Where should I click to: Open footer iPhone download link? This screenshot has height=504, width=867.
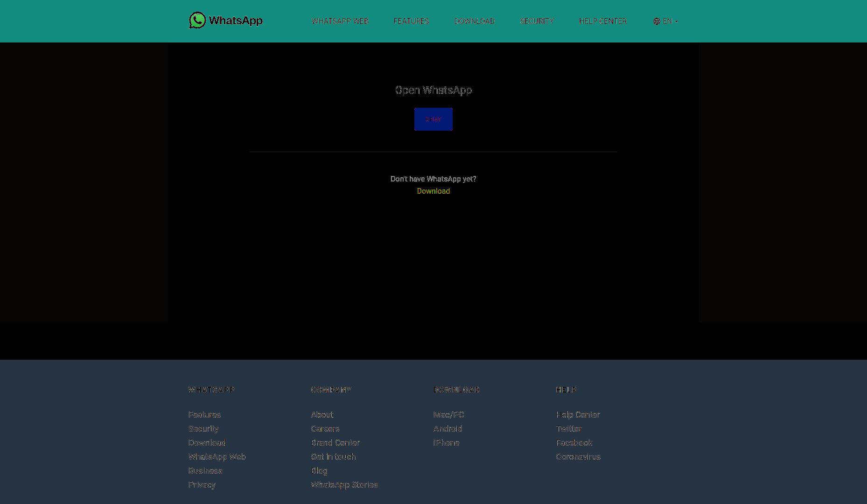click(446, 442)
